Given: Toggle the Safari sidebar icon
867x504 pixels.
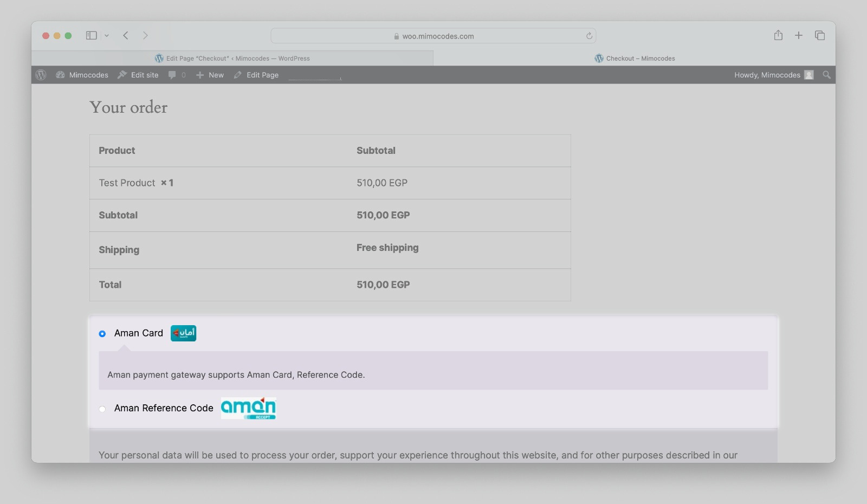Looking at the screenshot, I should [x=90, y=35].
